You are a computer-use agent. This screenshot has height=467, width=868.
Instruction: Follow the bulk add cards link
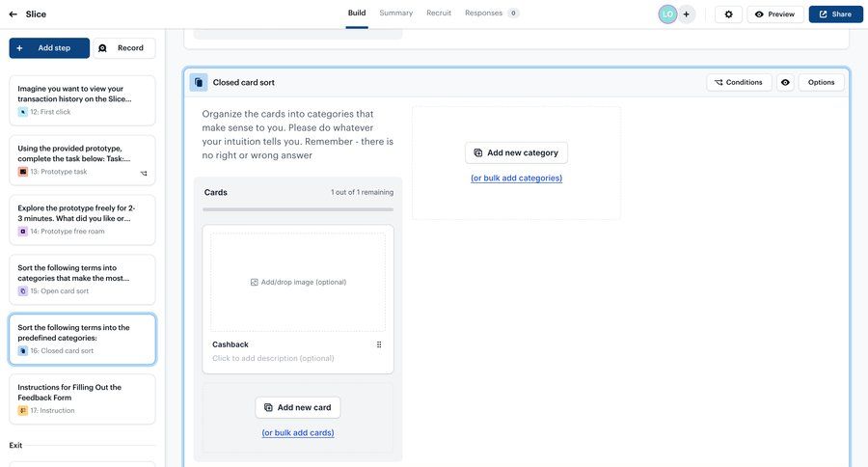point(298,433)
